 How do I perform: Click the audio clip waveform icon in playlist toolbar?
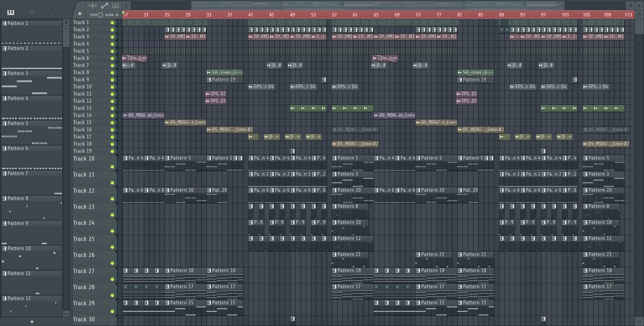(x=93, y=6)
